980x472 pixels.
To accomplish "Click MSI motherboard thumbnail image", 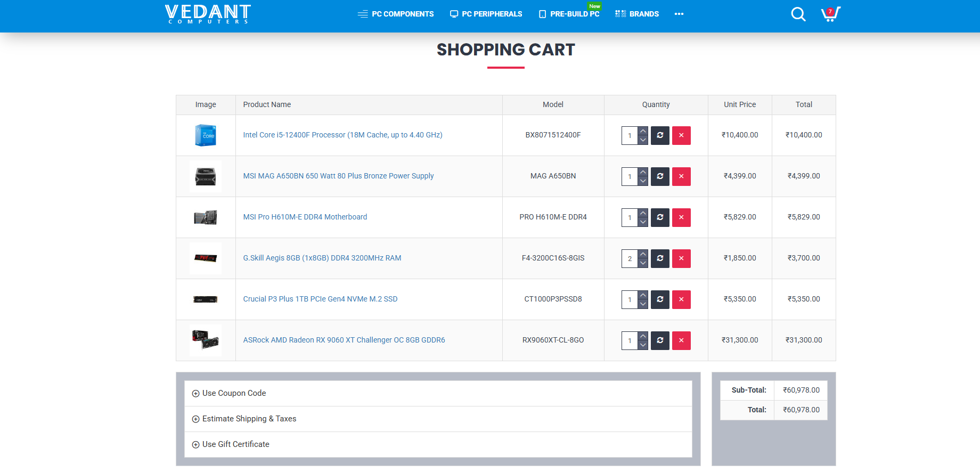I will coord(206,217).
